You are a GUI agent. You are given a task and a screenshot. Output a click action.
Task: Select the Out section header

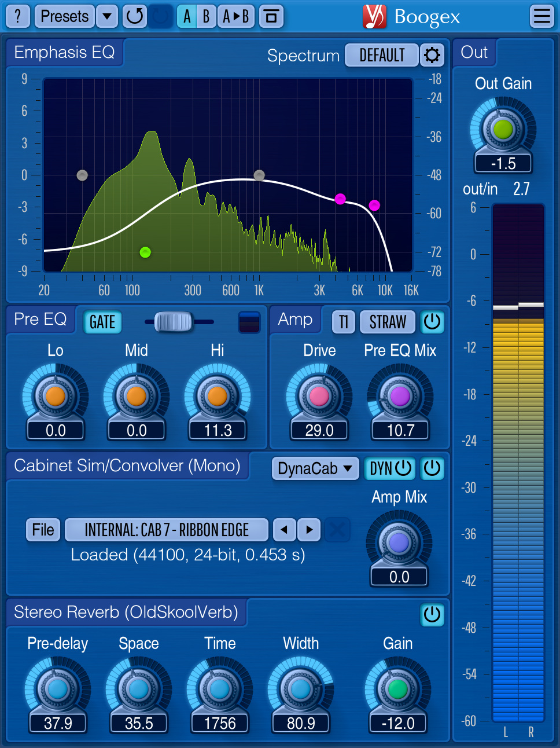474,52
